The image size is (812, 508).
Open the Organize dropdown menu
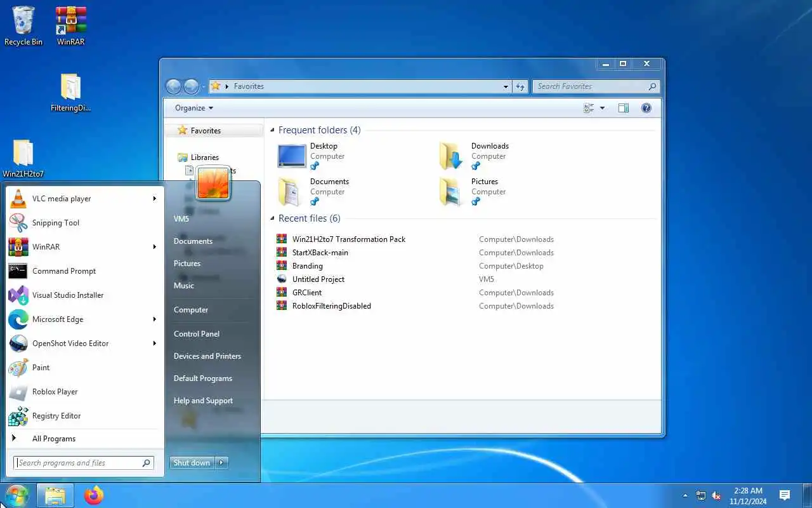(x=194, y=108)
